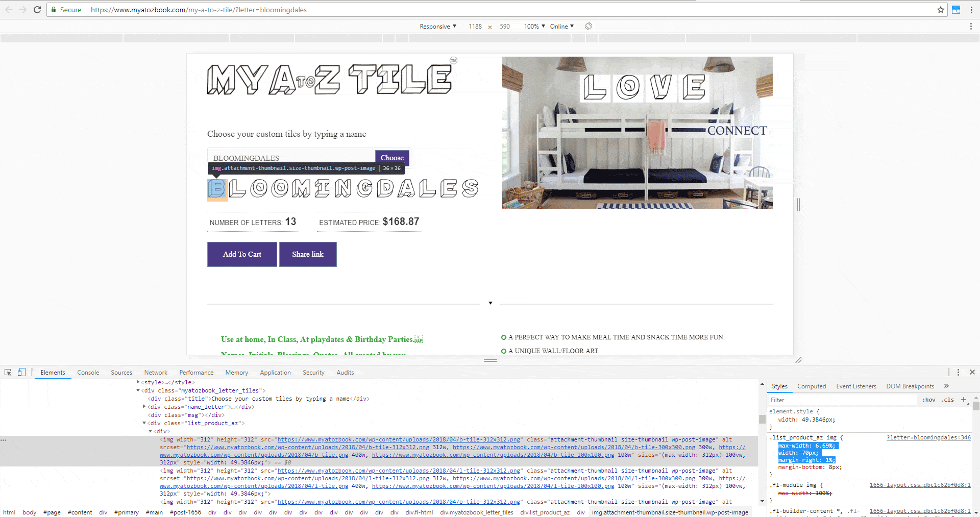The image size is (980, 517).
Task: Click the browser back arrow
Action: pos(9,10)
